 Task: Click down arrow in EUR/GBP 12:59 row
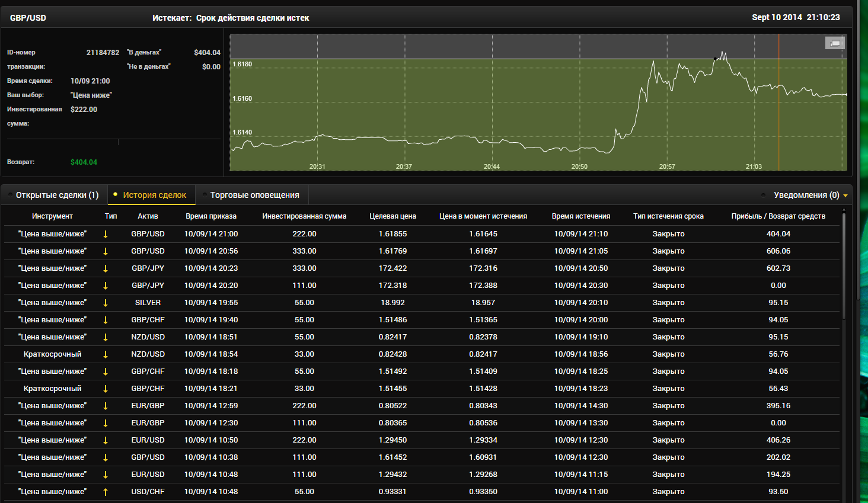106,406
